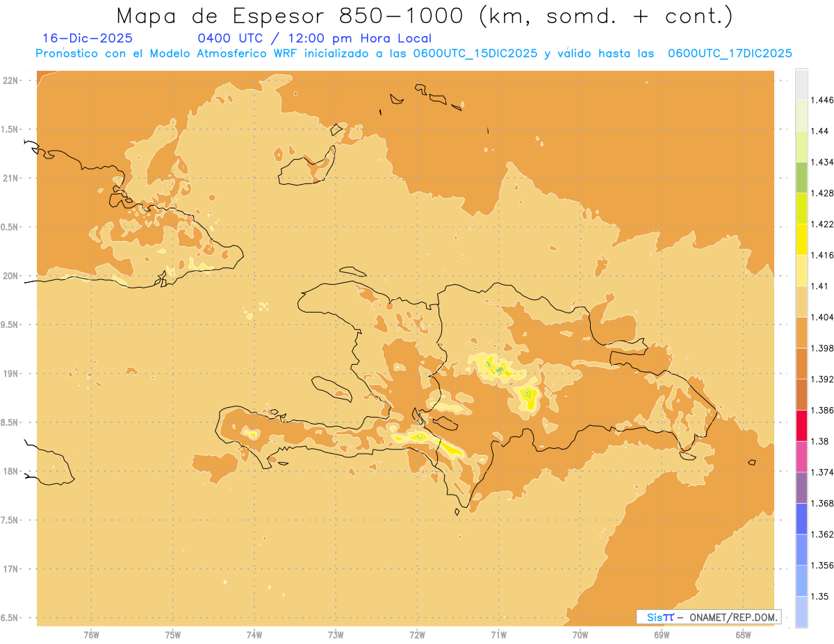The width and height of the screenshot is (834, 644).
Task: Pick the orange colorbar segment between 1.398 and 1.404
Action: (x=801, y=333)
